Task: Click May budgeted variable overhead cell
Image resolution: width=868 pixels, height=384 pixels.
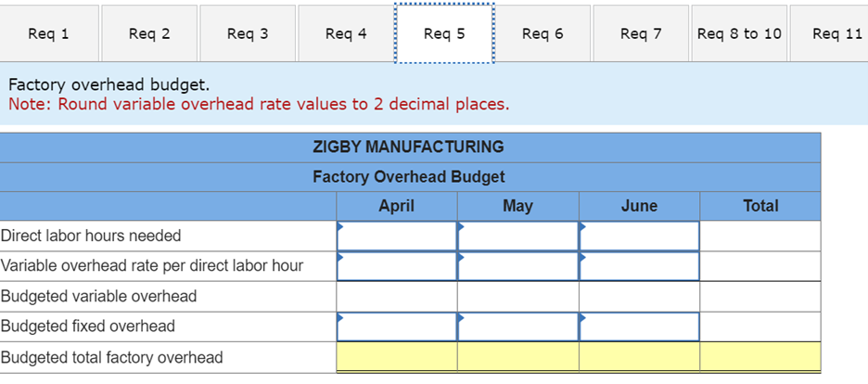Action: click(x=518, y=297)
